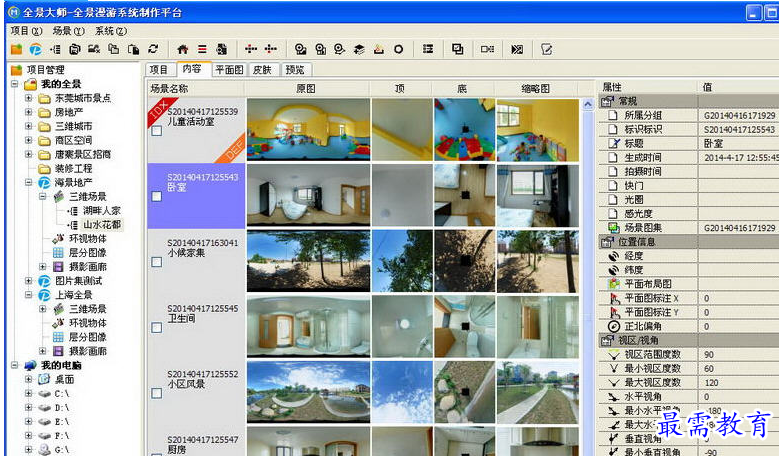The height and width of the screenshot is (456, 779).
Task: Click the 桌面 desktop icon in tree
Action: (44, 379)
